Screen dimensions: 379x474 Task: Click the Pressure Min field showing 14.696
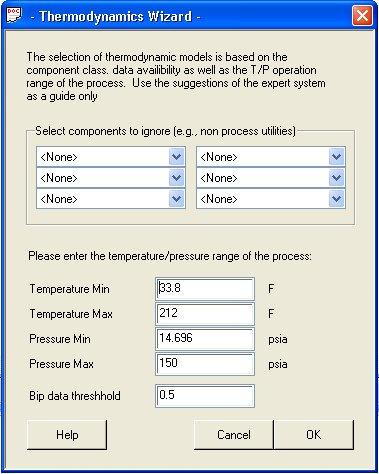point(205,339)
